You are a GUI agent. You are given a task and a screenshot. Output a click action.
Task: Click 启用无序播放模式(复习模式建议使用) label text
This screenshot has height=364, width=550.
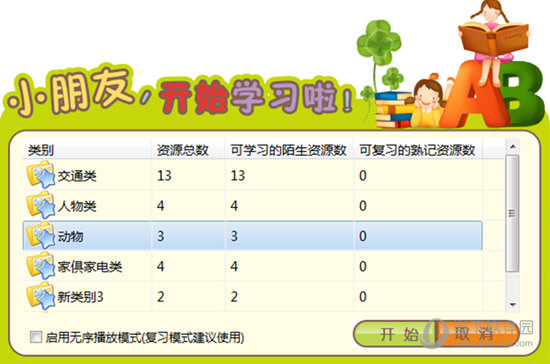click(x=145, y=337)
